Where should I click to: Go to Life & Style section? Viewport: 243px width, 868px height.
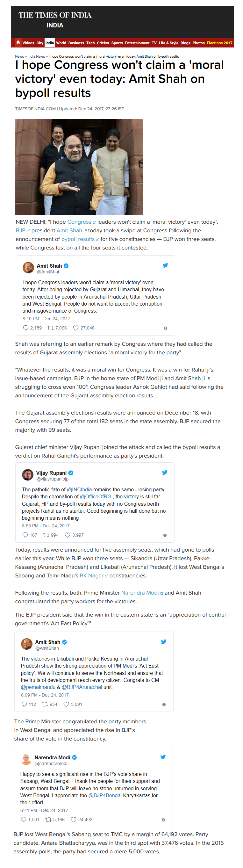tap(168, 43)
